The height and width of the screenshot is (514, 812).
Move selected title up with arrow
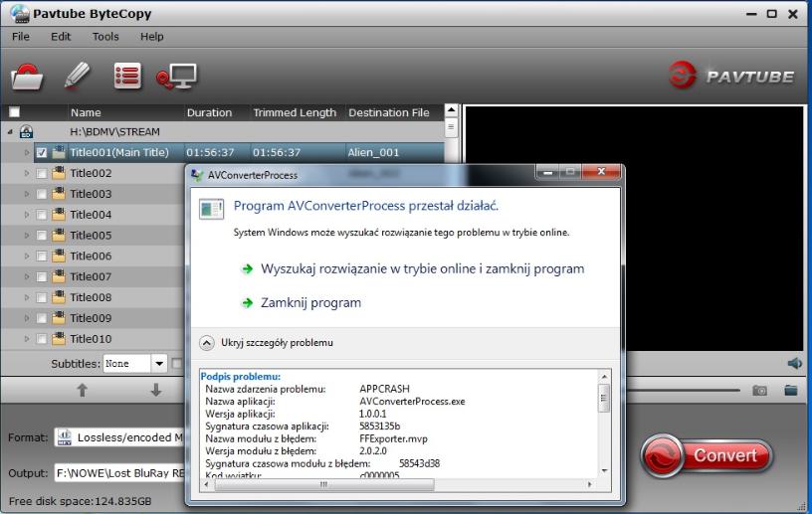coord(82,390)
